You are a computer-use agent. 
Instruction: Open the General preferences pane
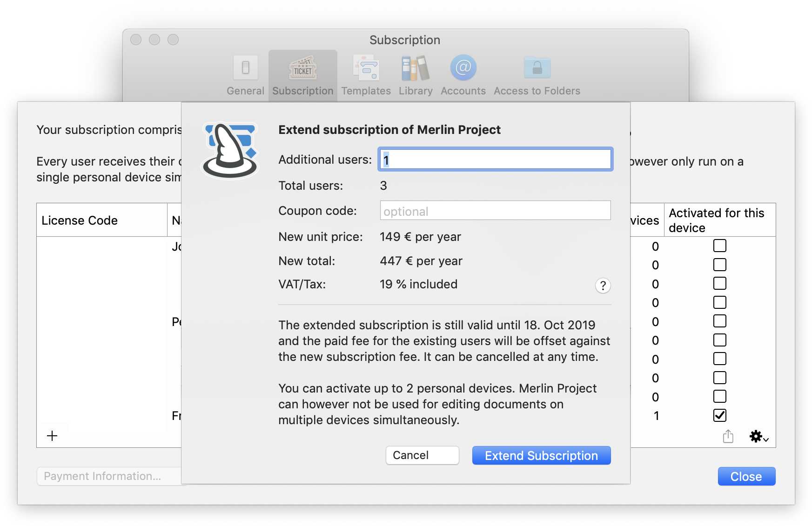(x=245, y=74)
